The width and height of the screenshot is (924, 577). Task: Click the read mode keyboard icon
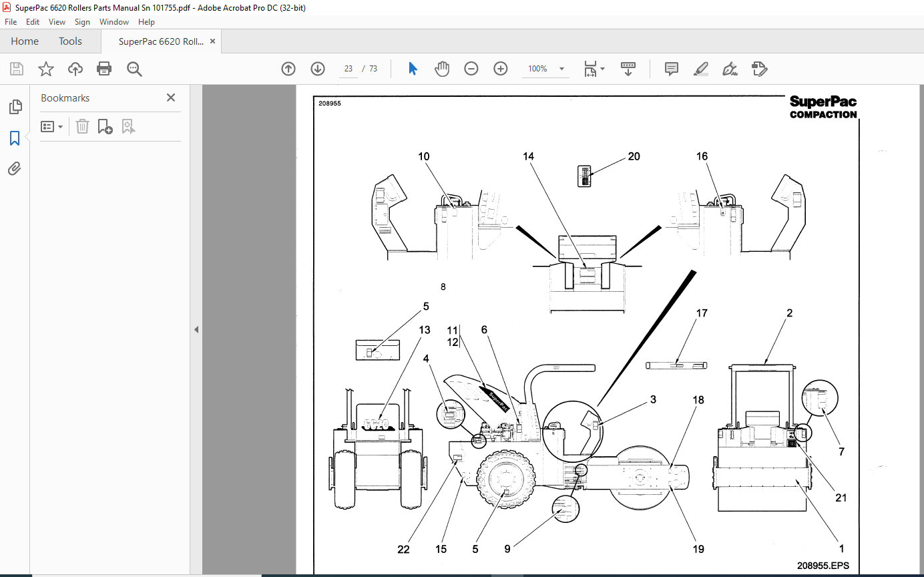628,69
